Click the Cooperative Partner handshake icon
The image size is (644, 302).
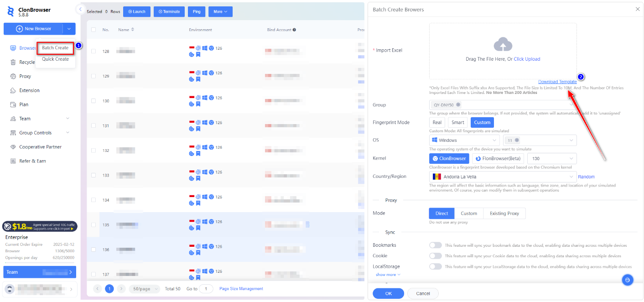point(13,147)
